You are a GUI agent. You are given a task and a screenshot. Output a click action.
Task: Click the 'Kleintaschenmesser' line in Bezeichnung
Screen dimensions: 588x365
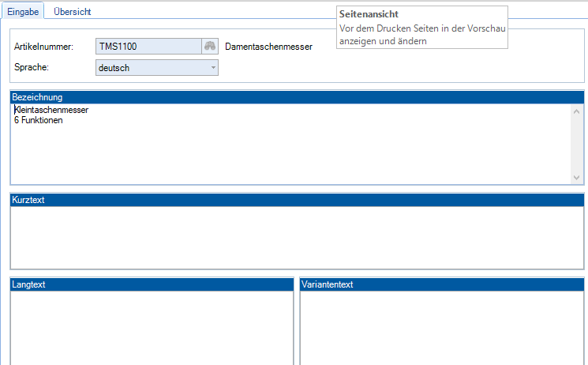[52, 110]
